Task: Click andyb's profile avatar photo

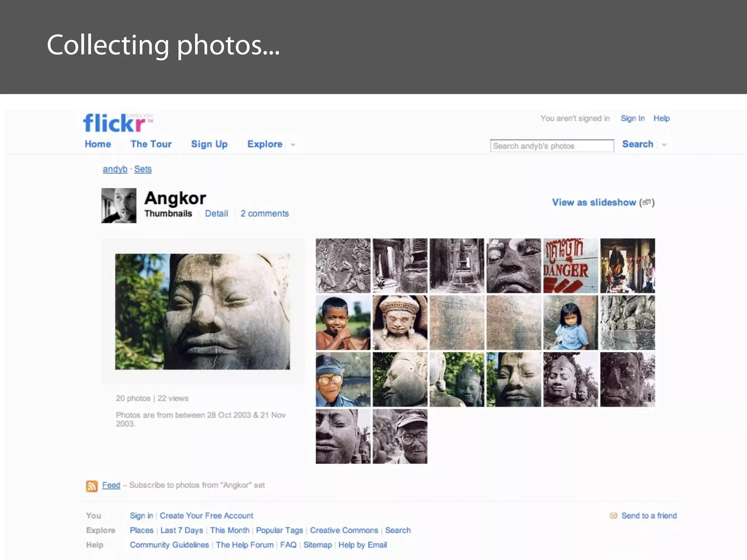Action: (x=119, y=206)
